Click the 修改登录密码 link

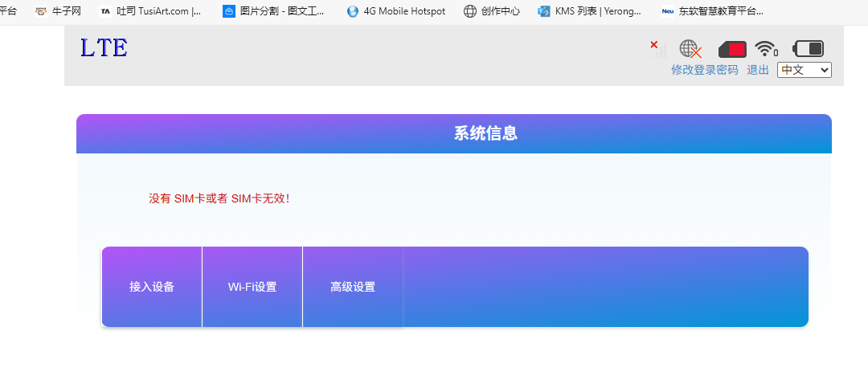(x=704, y=70)
